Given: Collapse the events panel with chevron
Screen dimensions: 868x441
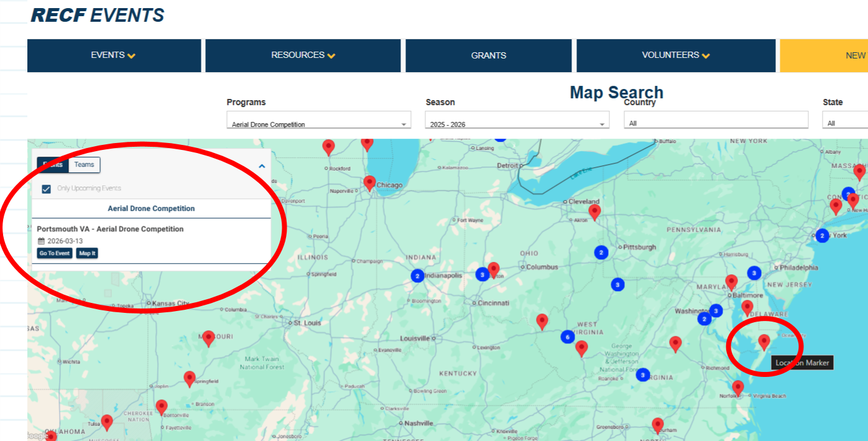Looking at the screenshot, I should click(262, 166).
